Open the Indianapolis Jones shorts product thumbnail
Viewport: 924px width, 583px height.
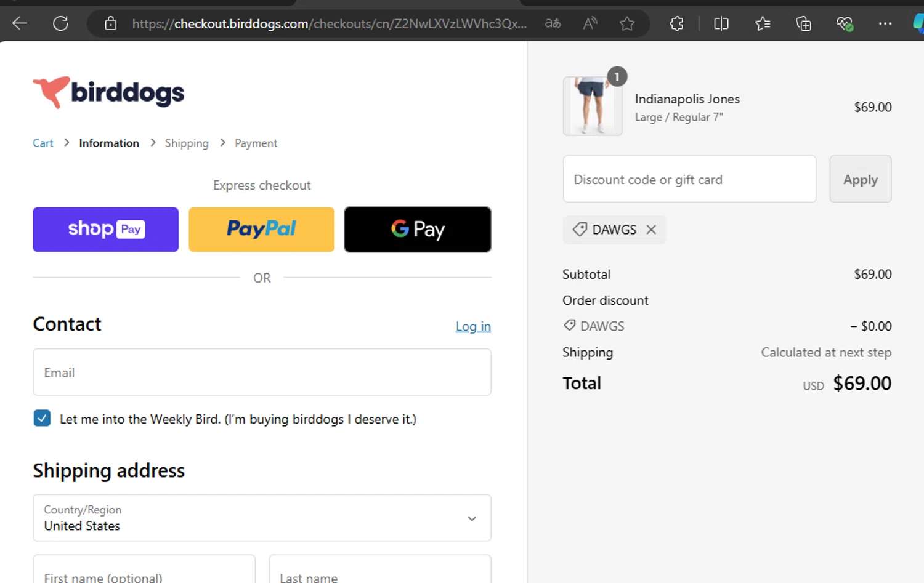pos(593,106)
